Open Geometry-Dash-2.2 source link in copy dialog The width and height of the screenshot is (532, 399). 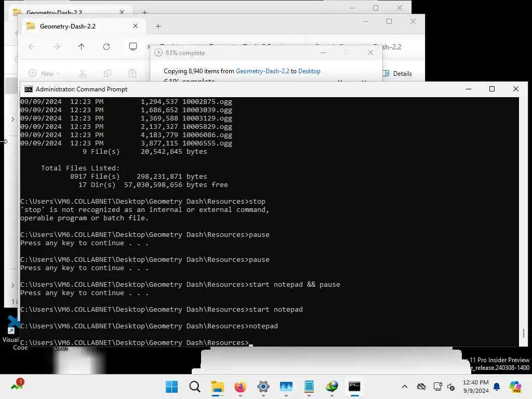coord(262,71)
